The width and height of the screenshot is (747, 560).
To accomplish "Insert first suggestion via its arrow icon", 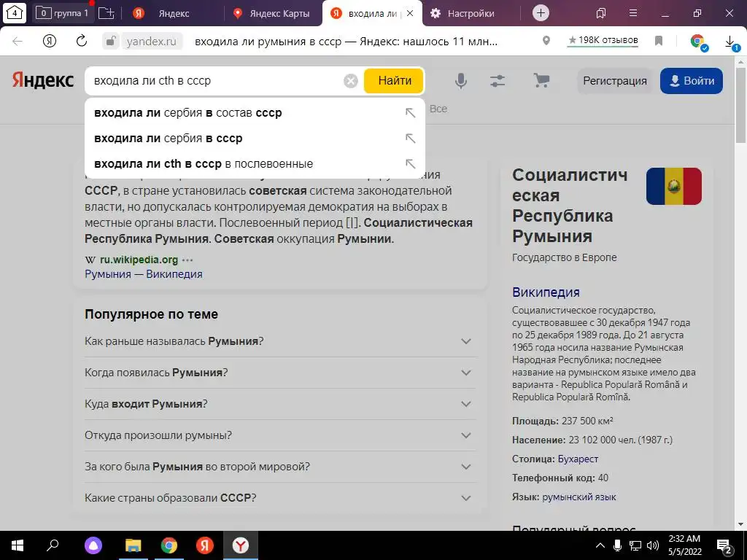I will coord(410,113).
